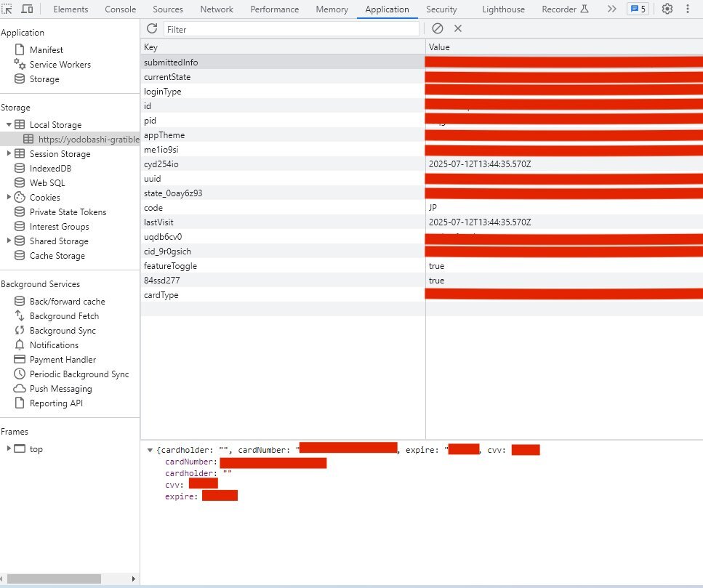Collapse the Local Storage tree node
This screenshot has height=588, width=703.
[9, 124]
